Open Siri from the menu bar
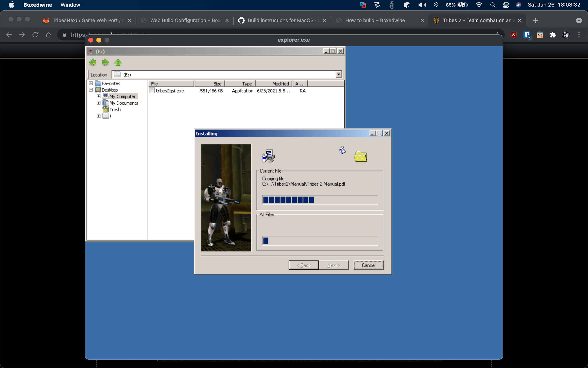 pyautogui.click(x=519, y=5)
